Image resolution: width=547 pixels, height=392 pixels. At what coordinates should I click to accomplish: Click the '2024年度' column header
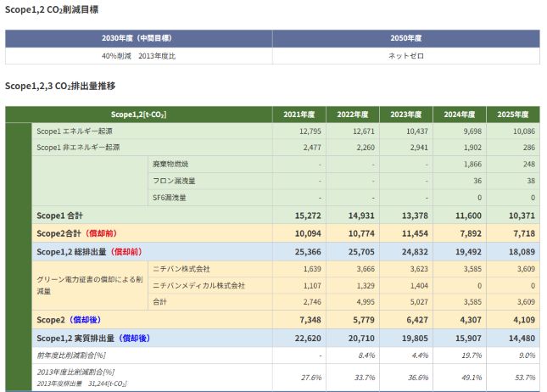(x=460, y=115)
